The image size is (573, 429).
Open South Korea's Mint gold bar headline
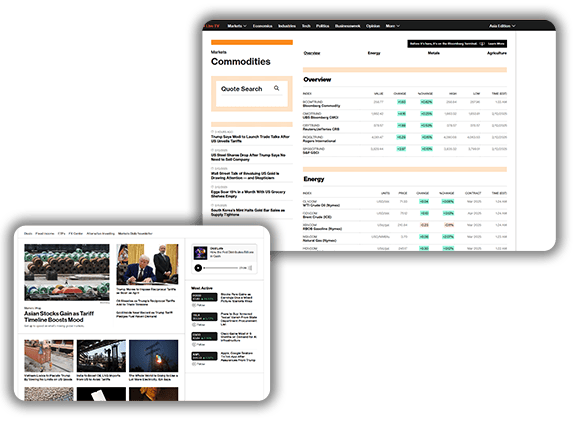[x=248, y=212]
